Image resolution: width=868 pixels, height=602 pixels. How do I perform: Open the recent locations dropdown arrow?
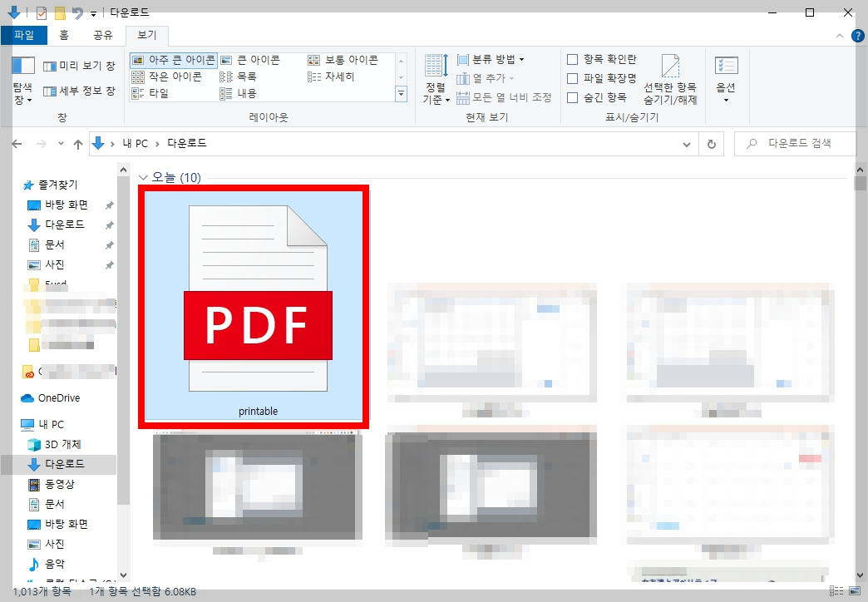click(x=61, y=144)
